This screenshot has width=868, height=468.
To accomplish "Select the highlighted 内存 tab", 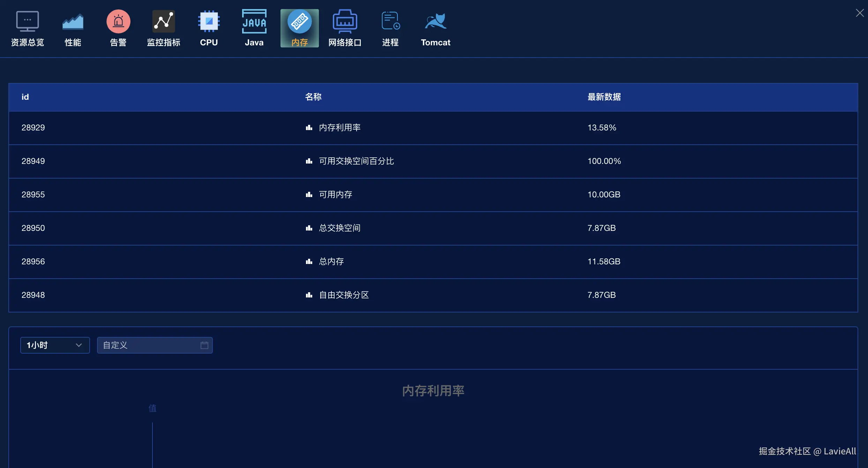I will point(299,29).
